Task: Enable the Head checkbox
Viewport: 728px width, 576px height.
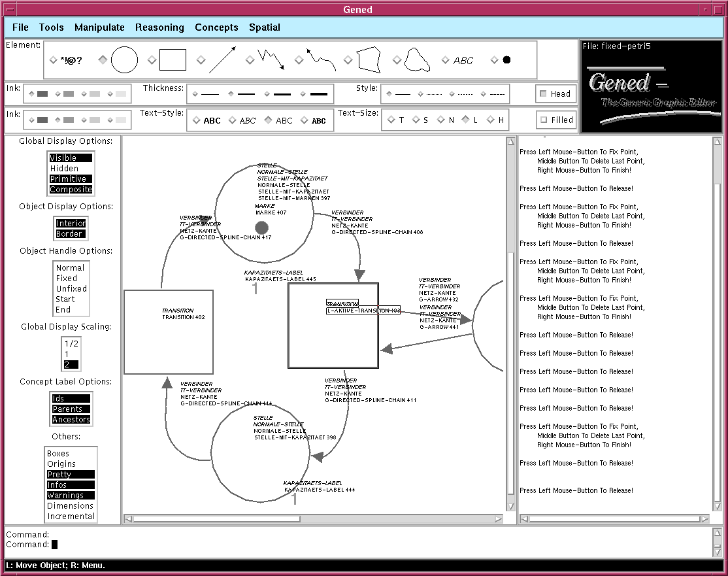Action: [543, 93]
